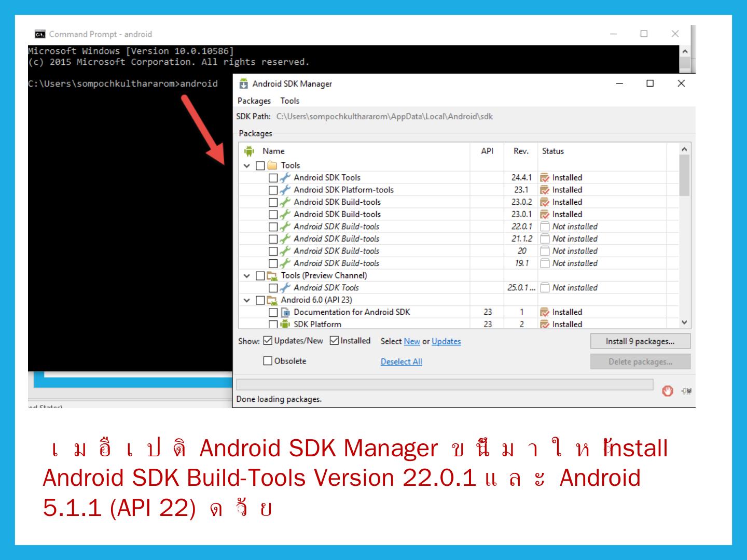Viewport: 747px width, 560px height.
Task: Click the Deselect All link
Action: (401, 362)
